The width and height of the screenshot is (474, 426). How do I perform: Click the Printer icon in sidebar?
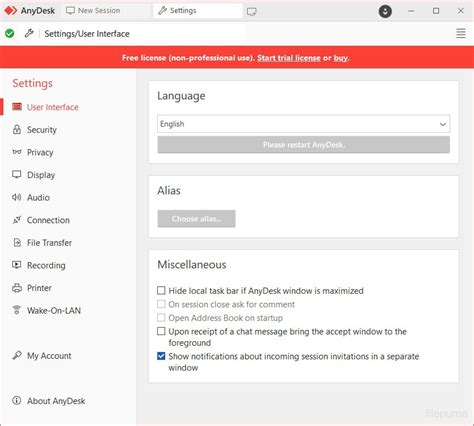coord(17,288)
